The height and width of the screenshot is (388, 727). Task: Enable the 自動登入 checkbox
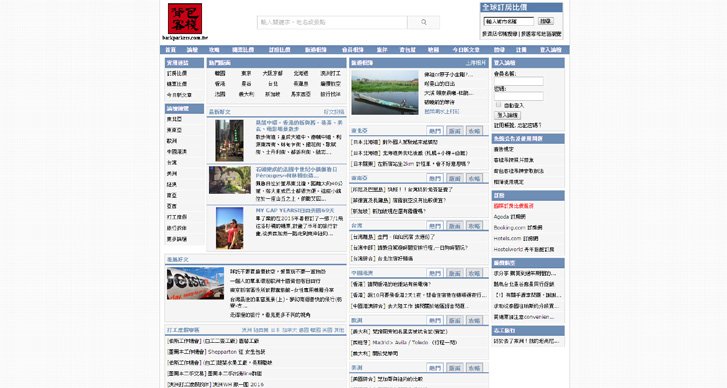coord(498,105)
